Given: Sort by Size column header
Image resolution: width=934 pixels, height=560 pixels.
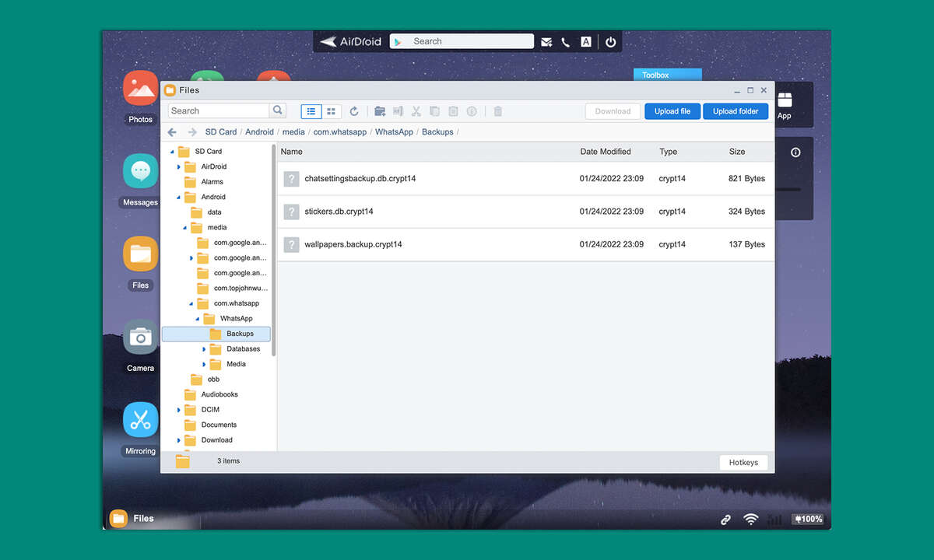Looking at the screenshot, I should click(x=737, y=152).
